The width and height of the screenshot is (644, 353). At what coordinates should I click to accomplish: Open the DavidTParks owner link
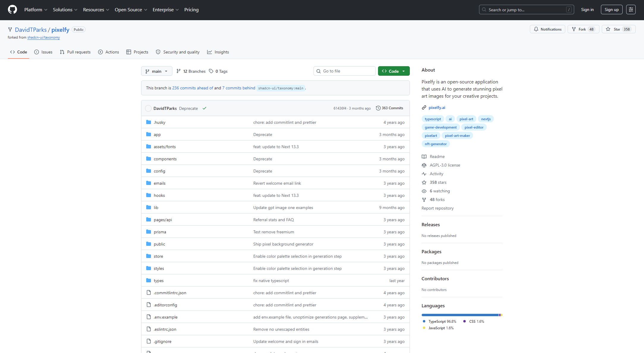point(31,30)
